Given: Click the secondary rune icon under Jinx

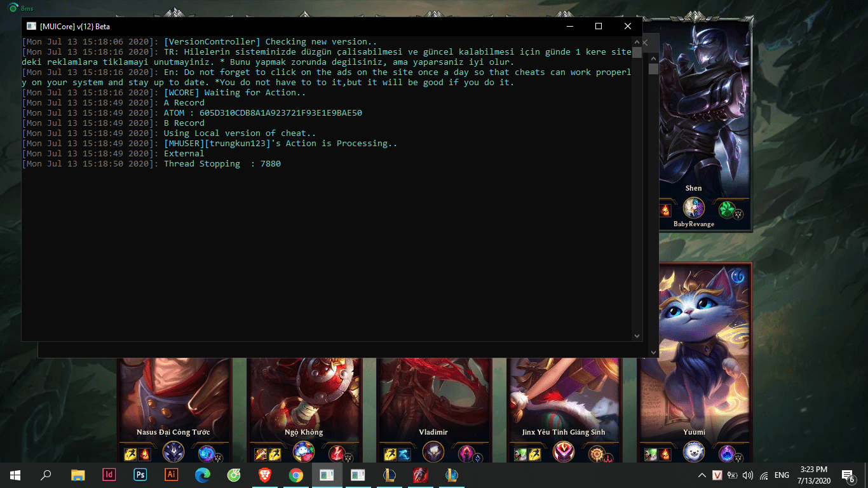Looking at the screenshot, I should pyautogui.click(x=597, y=453).
